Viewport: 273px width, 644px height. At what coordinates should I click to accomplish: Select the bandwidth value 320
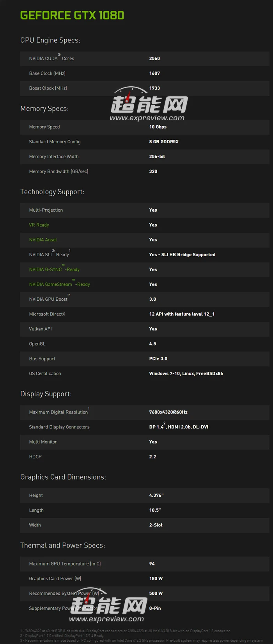click(153, 171)
